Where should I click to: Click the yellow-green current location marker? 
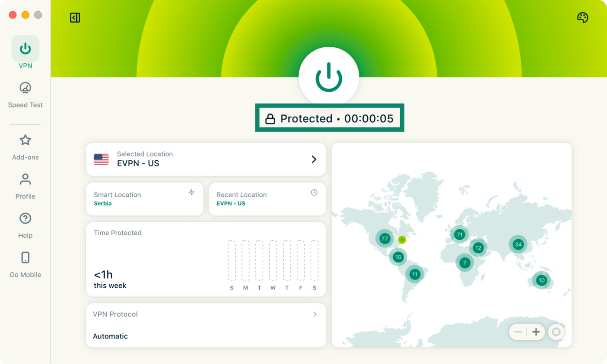coord(402,240)
